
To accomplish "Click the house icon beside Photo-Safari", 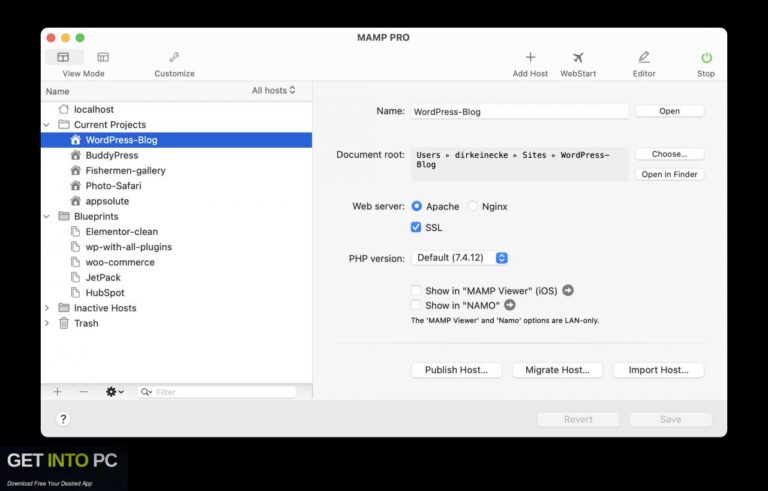I will [75, 186].
